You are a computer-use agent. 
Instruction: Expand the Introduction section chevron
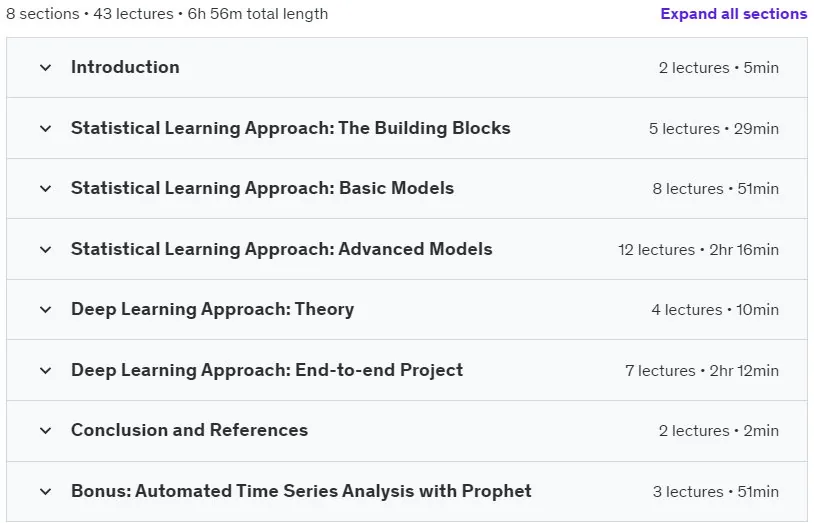point(46,68)
